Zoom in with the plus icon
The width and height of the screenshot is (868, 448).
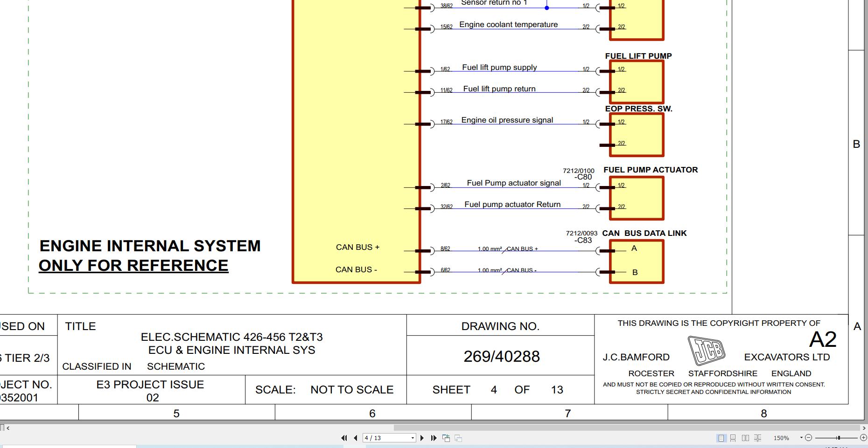pos(863,438)
